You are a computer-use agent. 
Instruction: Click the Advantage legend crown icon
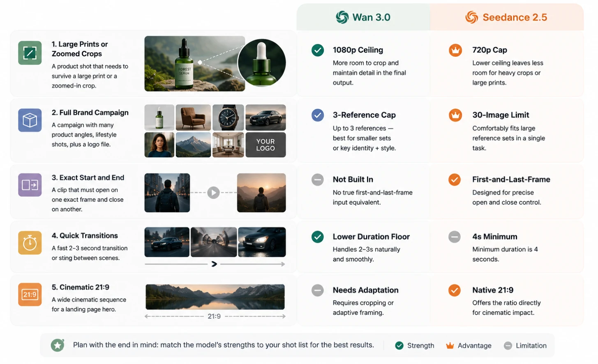pyautogui.click(x=450, y=346)
